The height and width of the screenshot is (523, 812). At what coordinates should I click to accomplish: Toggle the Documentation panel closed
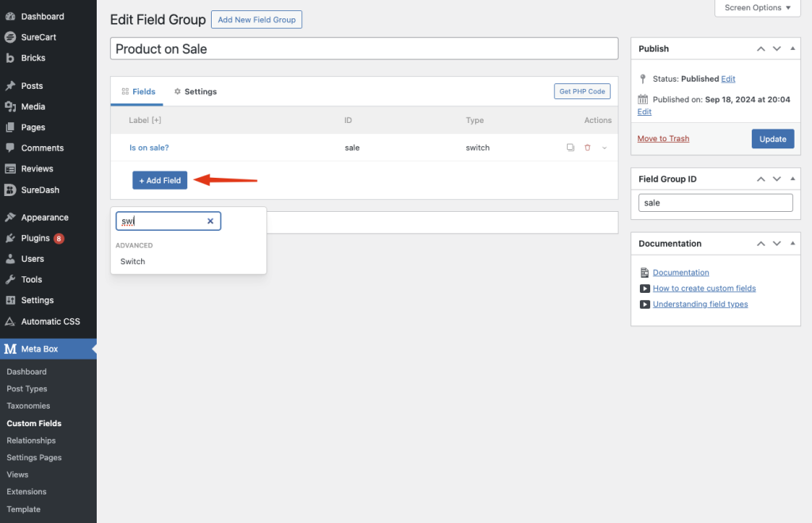tap(794, 244)
